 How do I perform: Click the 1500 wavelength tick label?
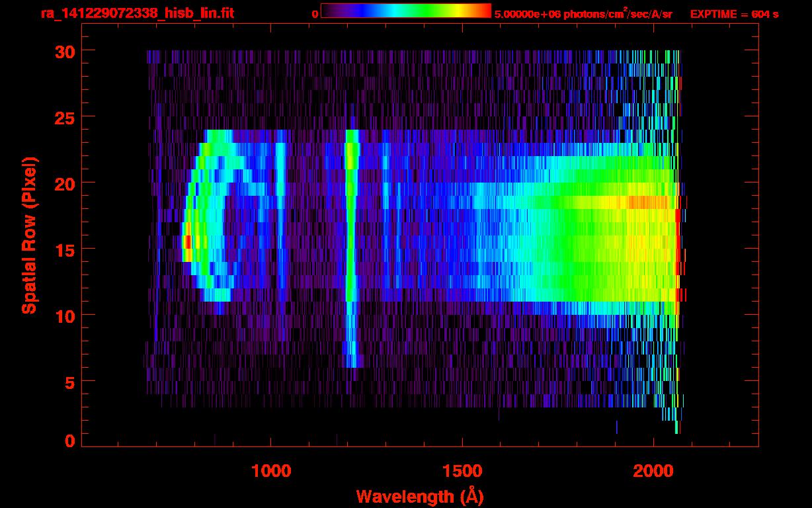coord(462,471)
